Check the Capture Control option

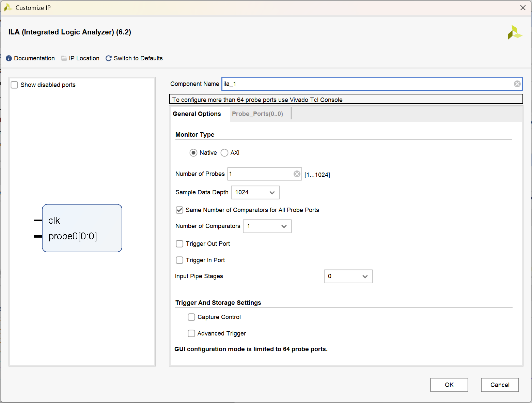(191, 317)
